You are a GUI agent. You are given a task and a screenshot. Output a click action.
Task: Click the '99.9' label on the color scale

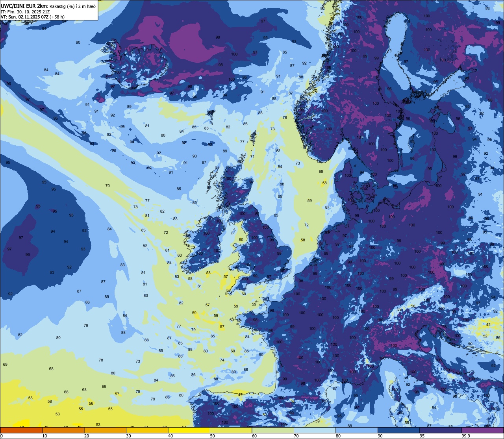(x=466, y=436)
